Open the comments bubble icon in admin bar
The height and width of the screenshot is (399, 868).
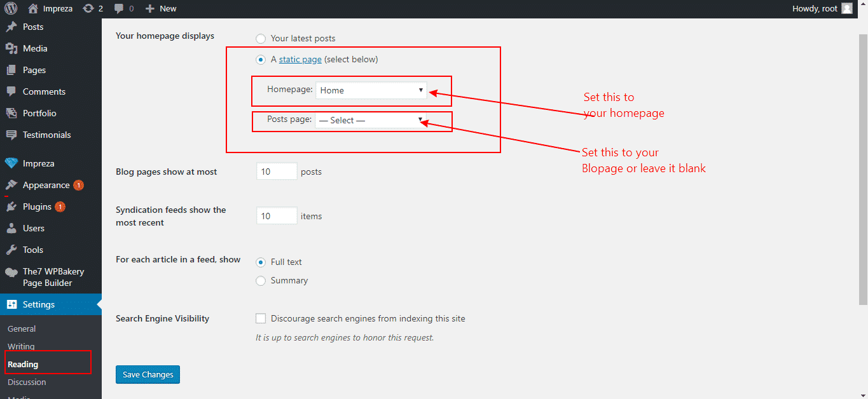coord(119,8)
